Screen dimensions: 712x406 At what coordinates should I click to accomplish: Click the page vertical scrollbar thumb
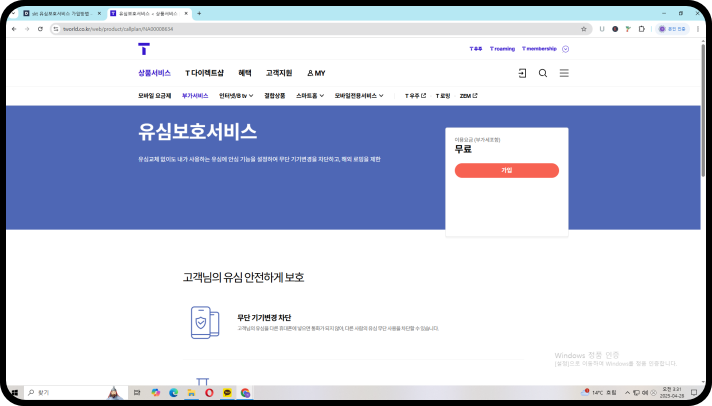pyautogui.click(x=703, y=109)
